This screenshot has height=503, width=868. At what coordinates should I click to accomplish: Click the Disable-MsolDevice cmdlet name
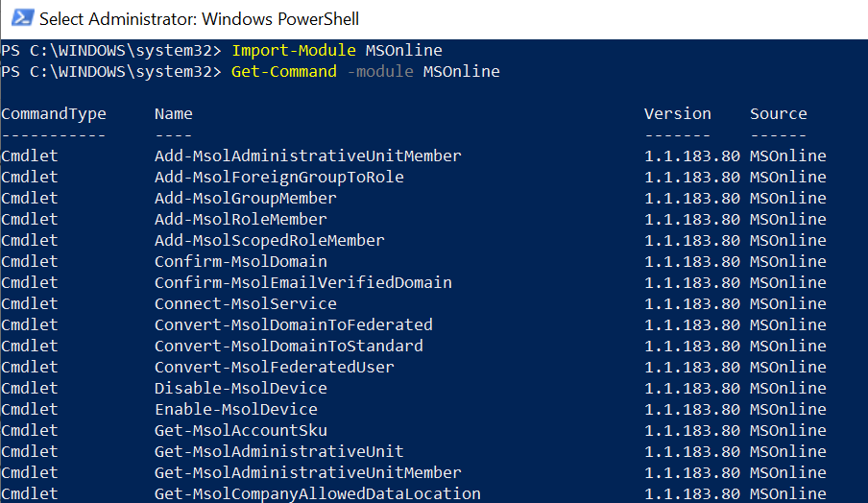pos(241,388)
